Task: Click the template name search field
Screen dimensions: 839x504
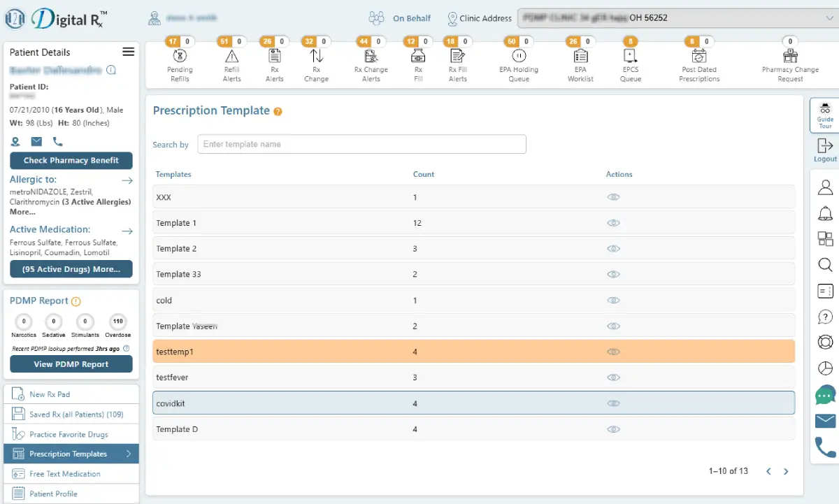Action: pos(361,144)
